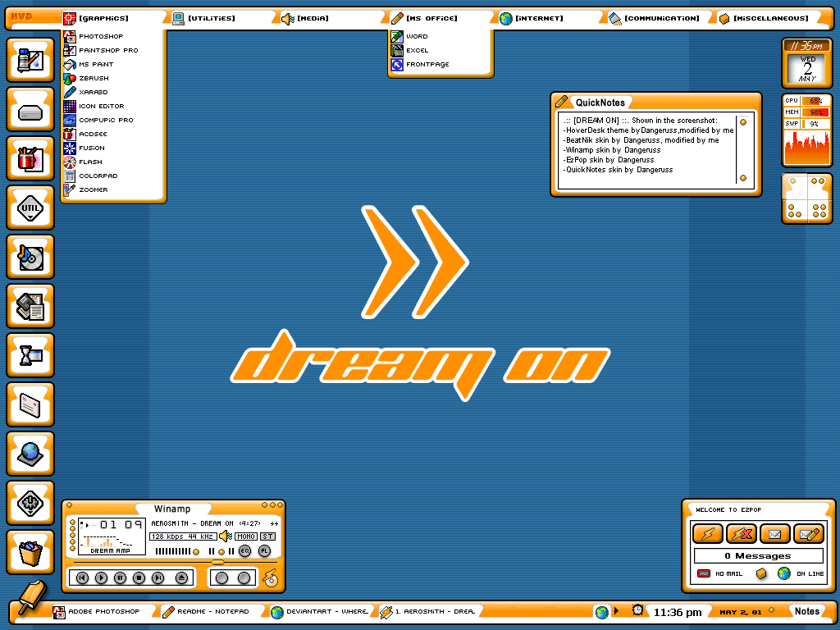840x630 pixels.
Task: Expand the [Communication] menu
Action: (654, 18)
